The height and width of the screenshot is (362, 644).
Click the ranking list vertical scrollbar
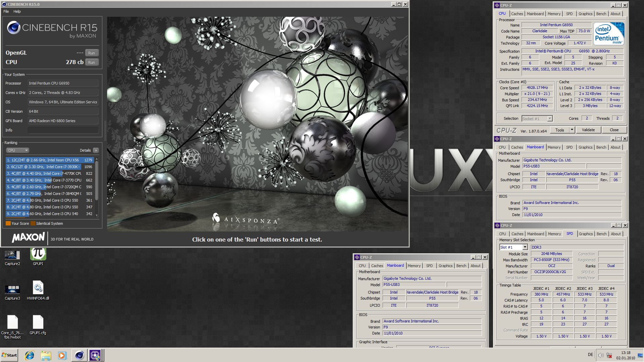pos(97,187)
